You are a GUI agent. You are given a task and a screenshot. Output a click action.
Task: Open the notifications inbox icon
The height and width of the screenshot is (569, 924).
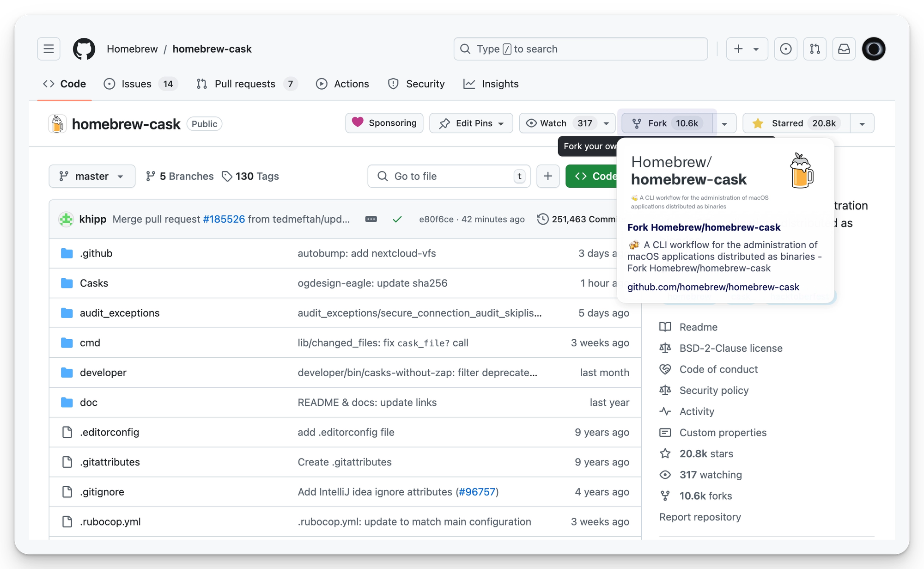click(844, 49)
